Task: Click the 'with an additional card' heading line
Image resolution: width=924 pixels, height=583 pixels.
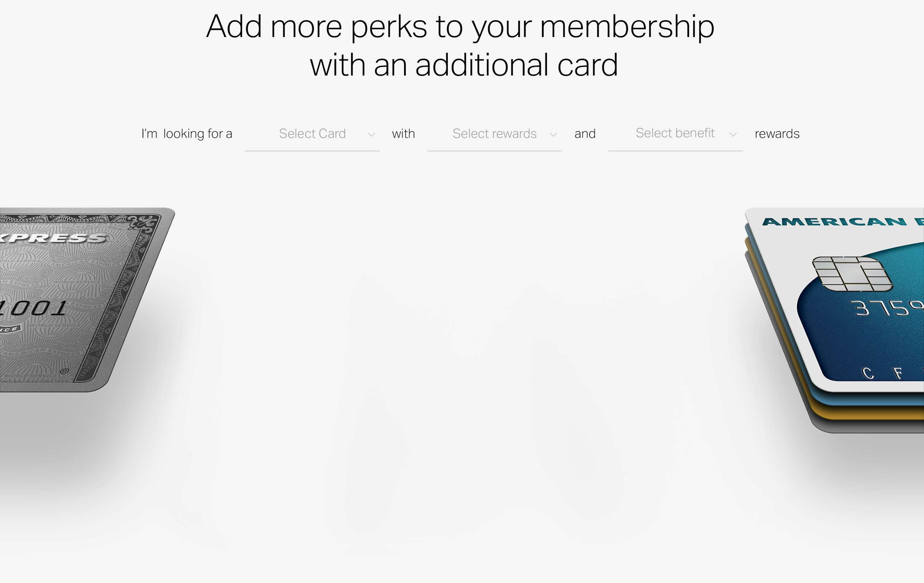Action: [464, 65]
